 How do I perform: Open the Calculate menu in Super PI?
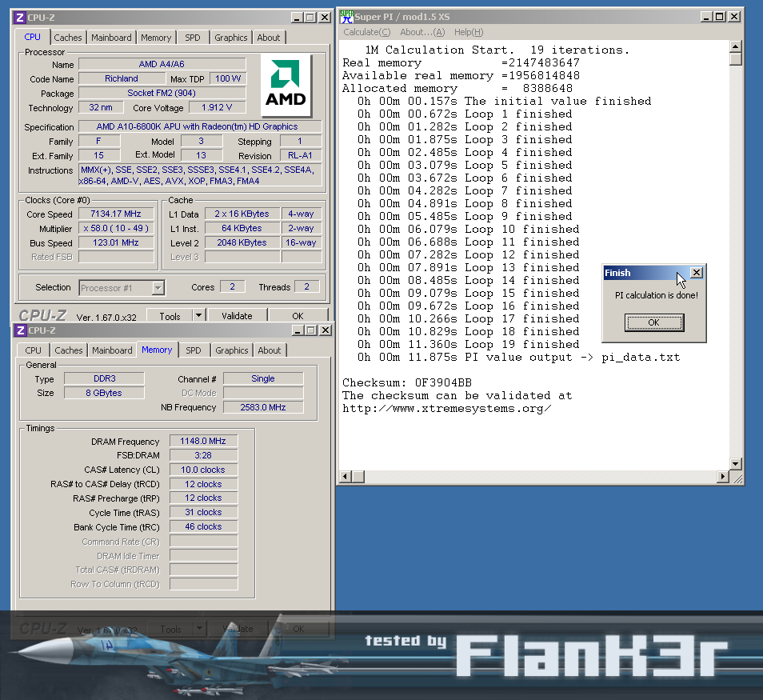(366, 32)
